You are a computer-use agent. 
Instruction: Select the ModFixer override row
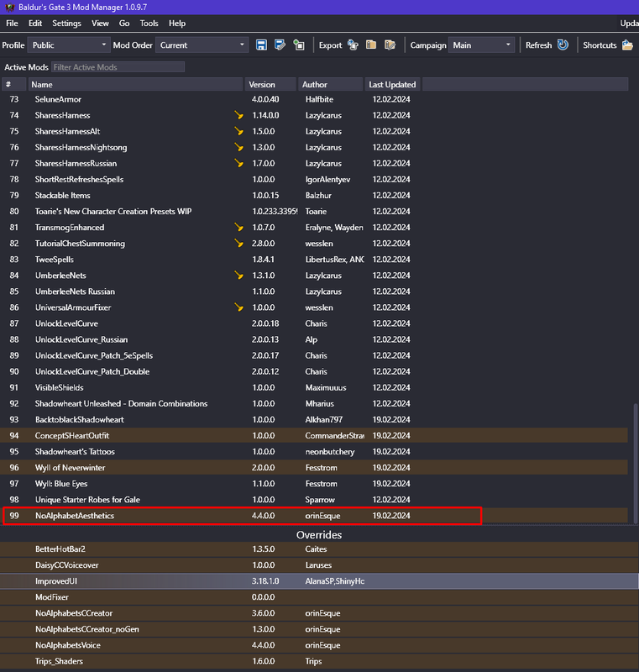point(319,597)
